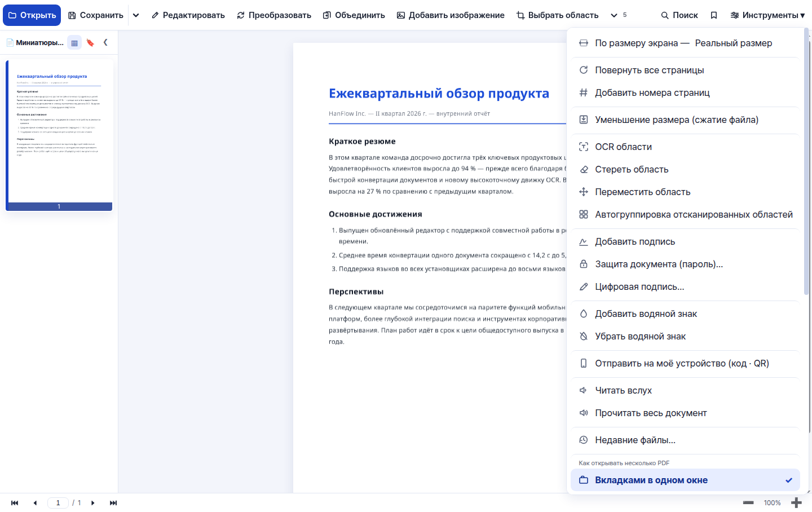Expand the toolbar overflow chevron
The height and width of the screenshot is (512, 812).
(x=614, y=15)
